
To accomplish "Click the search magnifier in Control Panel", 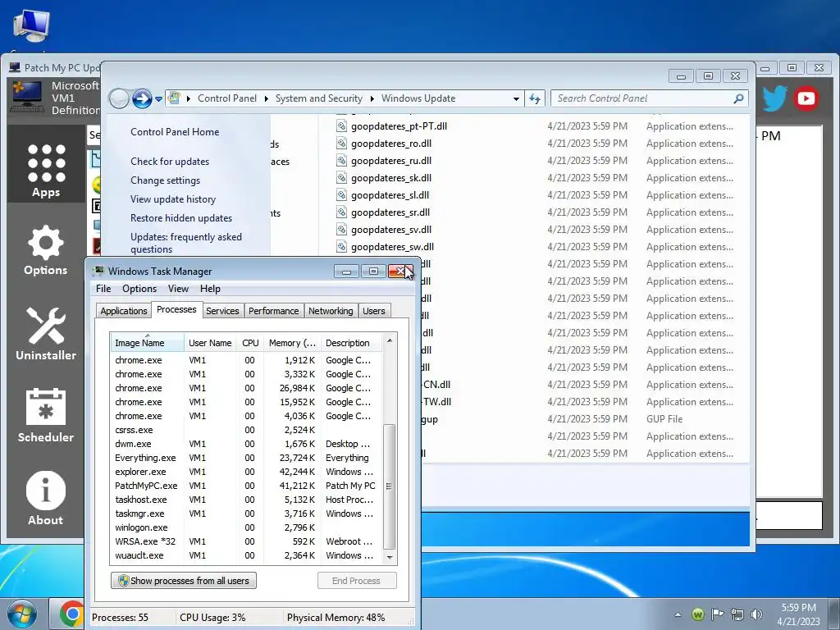I will tap(738, 98).
